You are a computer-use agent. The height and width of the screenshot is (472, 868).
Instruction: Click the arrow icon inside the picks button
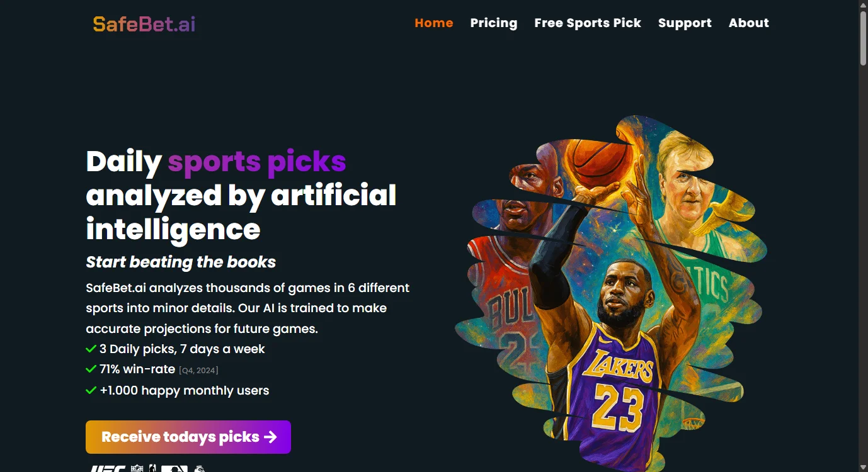coord(271,437)
